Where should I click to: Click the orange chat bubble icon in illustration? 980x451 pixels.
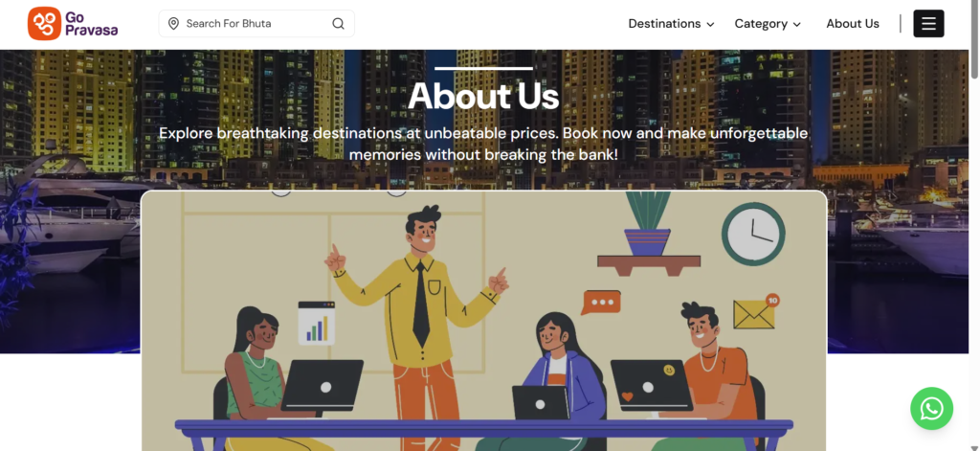[600, 303]
